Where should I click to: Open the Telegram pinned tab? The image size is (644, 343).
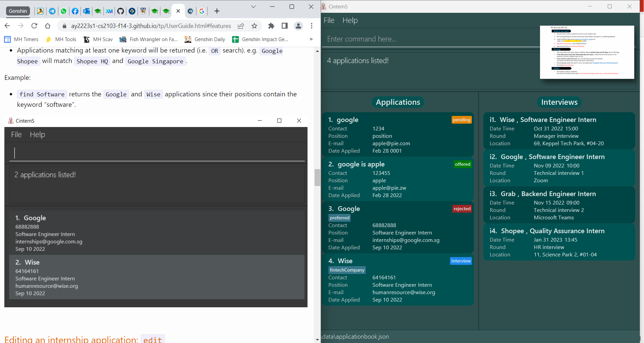[52, 11]
